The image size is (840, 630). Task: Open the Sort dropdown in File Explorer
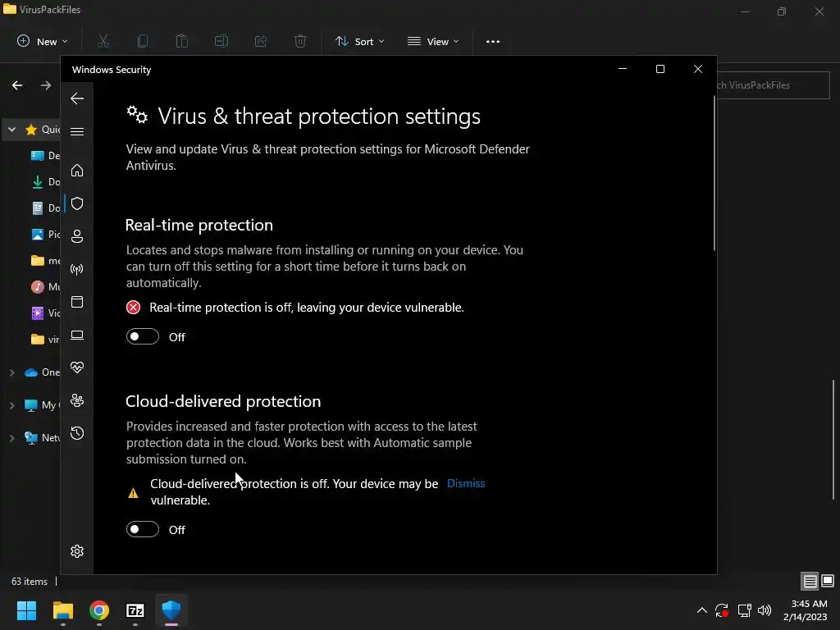(x=360, y=41)
